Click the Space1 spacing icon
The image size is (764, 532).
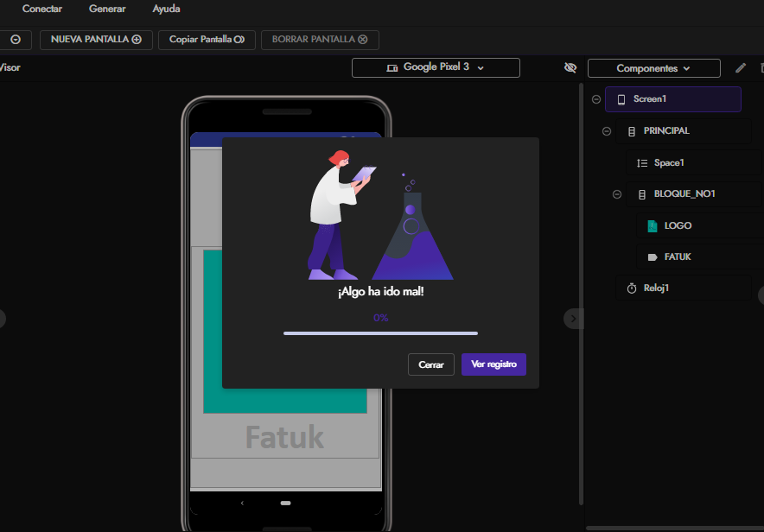642,163
